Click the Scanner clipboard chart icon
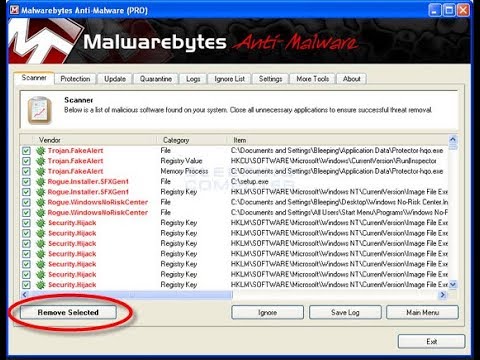Screen dimensions: 480x360 click(40, 110)
